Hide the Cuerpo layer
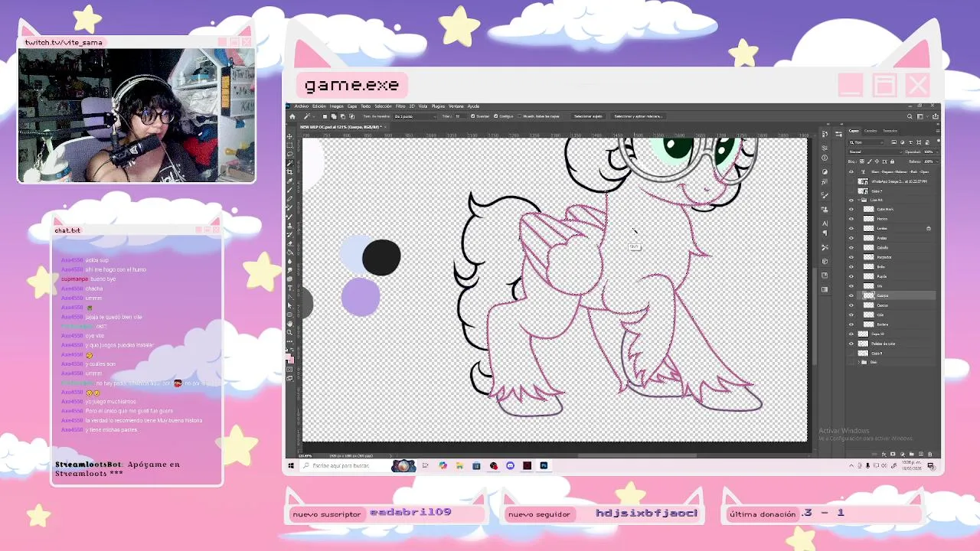980x551 pixels. [x=851, y=295]
